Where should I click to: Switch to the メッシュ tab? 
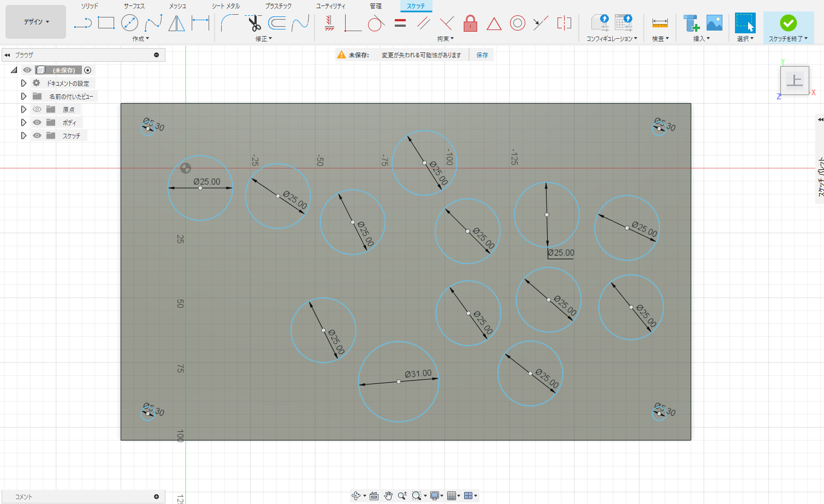pos(177,6)
